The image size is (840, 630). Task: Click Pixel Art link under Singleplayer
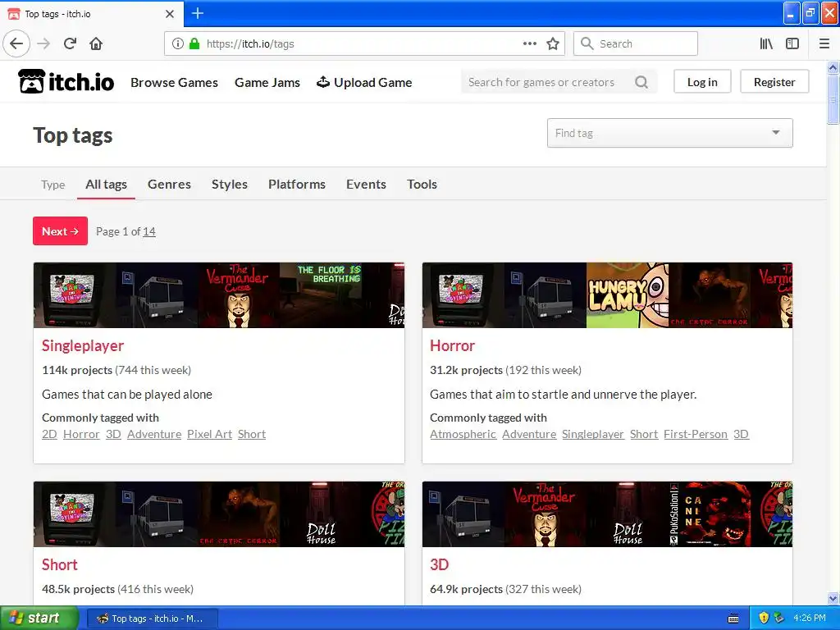[209, 434]
